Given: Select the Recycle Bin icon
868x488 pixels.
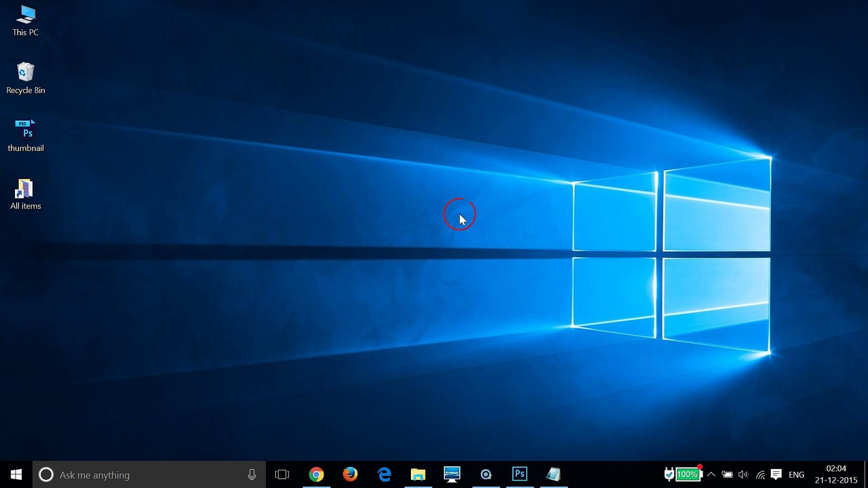Looking at the screenshot, I should tap(25, 79).
